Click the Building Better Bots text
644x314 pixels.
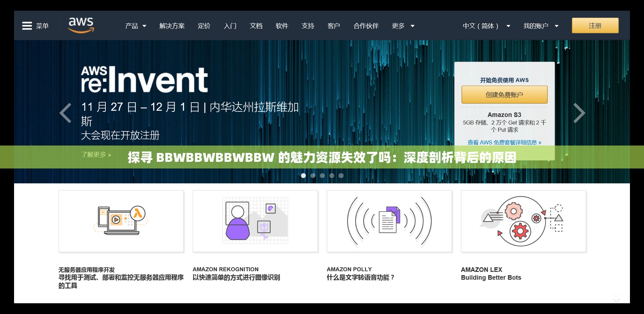click(x=491, y=278)
